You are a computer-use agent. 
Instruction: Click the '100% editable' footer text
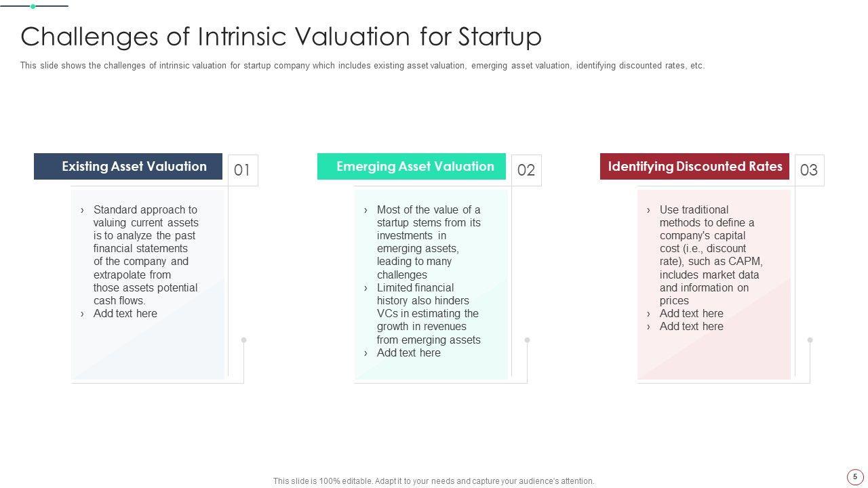coord(433,481)
